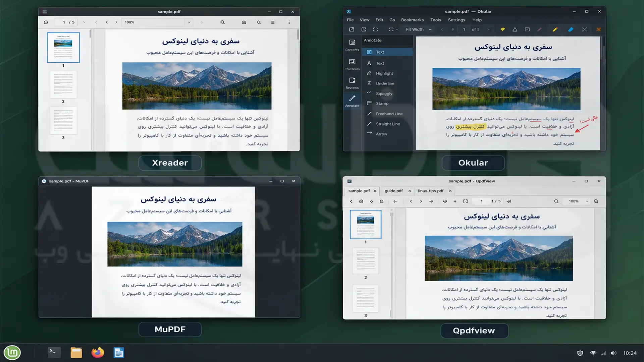Click the search magnifier icon in Xreader toolbar
This screenshot has width=644, height=362.
pyautogui.click(x=222, y=22)
